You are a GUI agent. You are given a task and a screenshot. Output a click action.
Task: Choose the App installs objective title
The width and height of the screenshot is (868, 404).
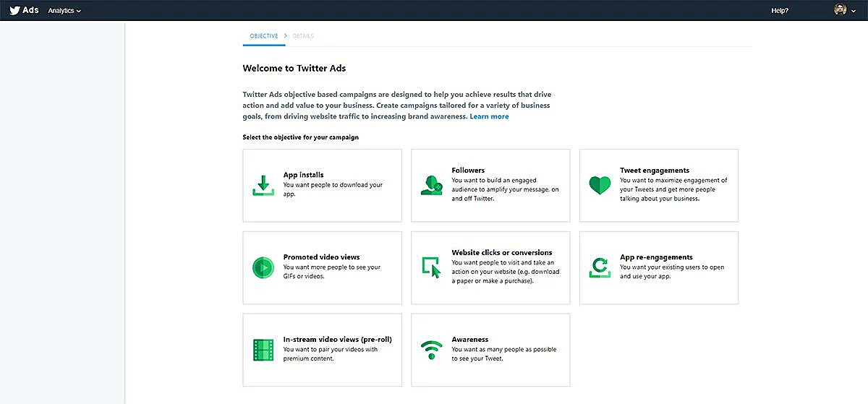pyautogui.click(x=303, y=175)
